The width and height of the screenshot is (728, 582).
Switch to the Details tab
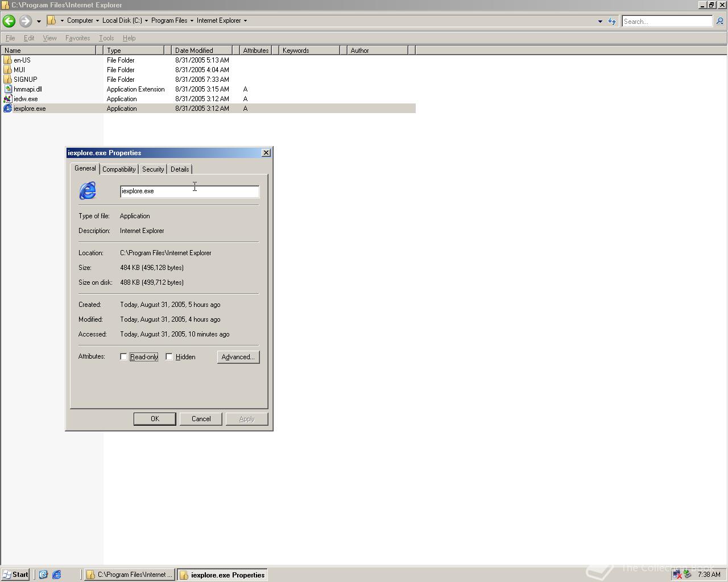pos(180,169)
